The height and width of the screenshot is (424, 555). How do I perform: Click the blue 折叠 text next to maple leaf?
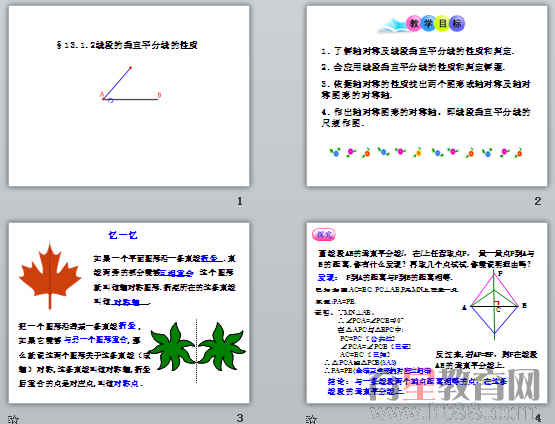point(209,258)
